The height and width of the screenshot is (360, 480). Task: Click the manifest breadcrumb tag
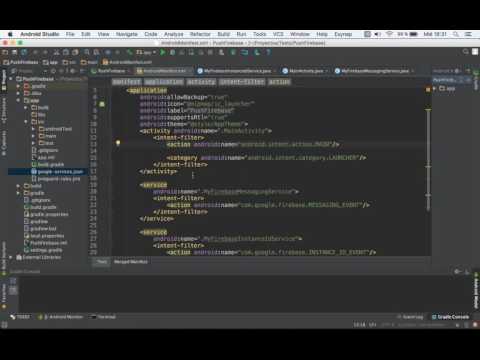pos(126,82)
